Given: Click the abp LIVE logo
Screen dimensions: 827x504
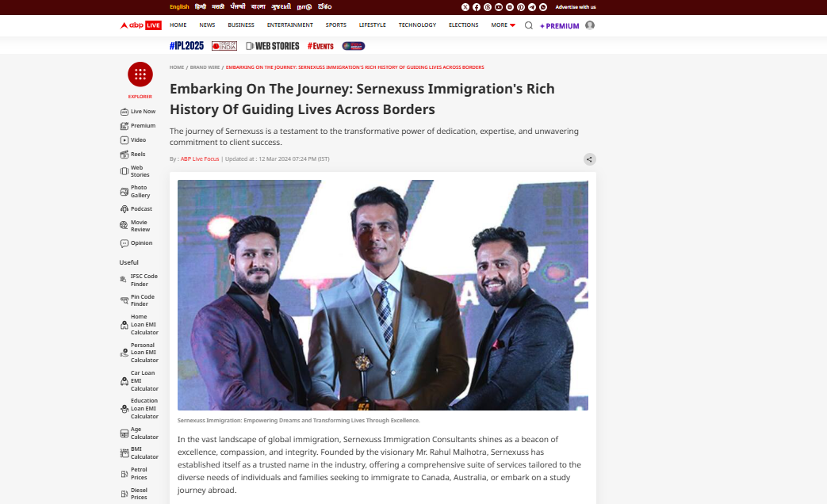Looking at the screenshot, I should pos(140,25).
